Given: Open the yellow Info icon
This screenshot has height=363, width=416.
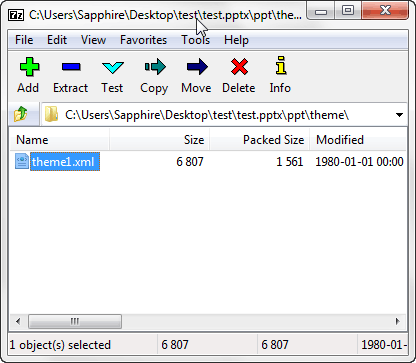Looking at the screenshot, I should click(x=281, y=65).
